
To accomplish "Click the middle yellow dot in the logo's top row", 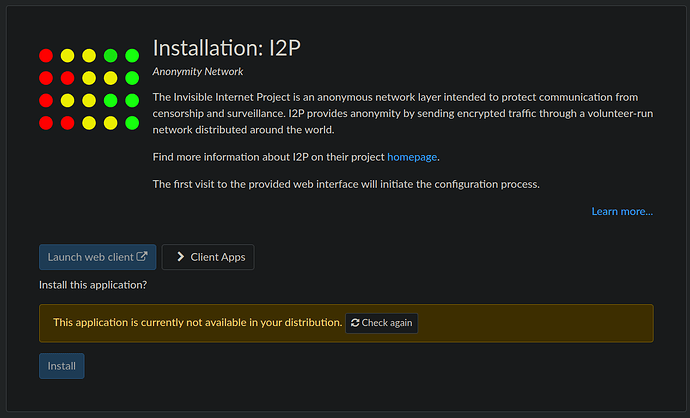I will click(x=89, y=55).
